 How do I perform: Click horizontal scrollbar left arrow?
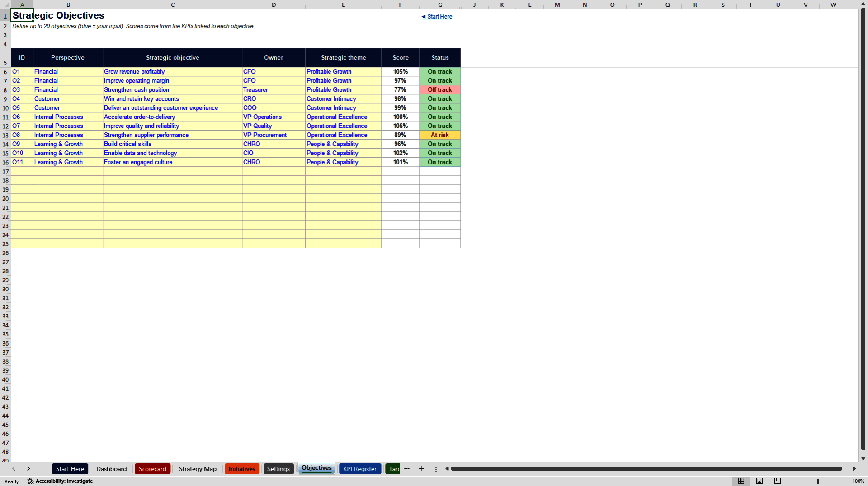pyautogui.click(x=447, y=469)
